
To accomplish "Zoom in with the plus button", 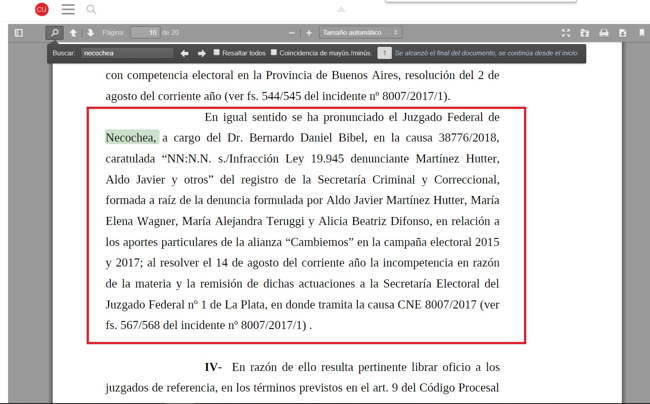I will point(309,33).
